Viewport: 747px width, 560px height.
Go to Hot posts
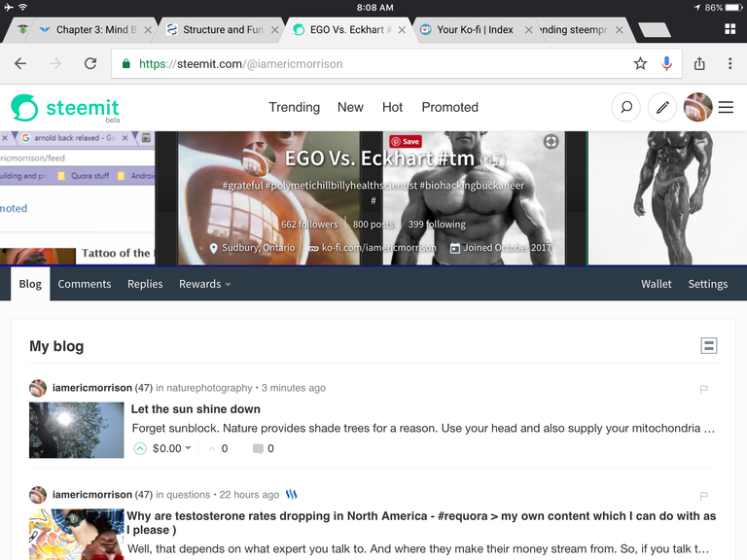pos(392,107)
